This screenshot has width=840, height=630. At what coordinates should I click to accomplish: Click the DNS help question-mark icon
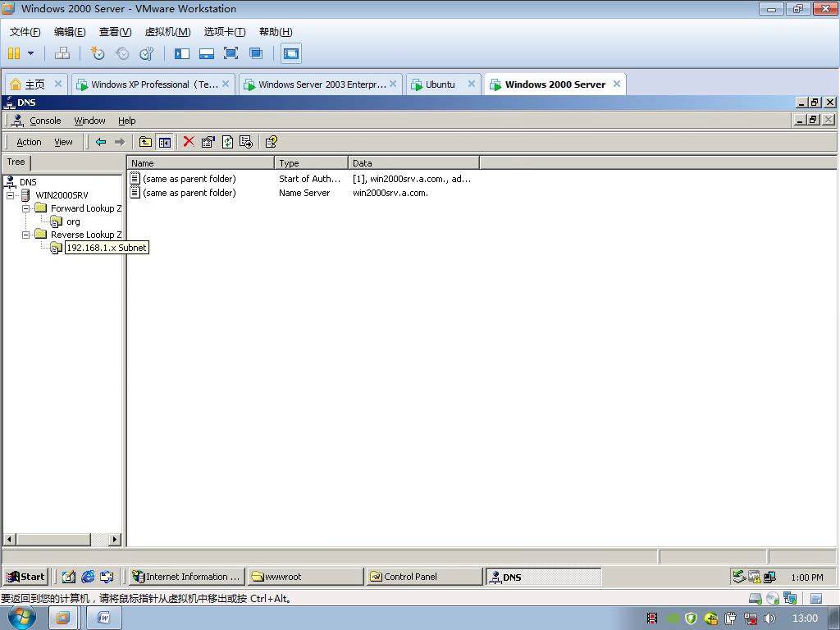pos(271,142)
